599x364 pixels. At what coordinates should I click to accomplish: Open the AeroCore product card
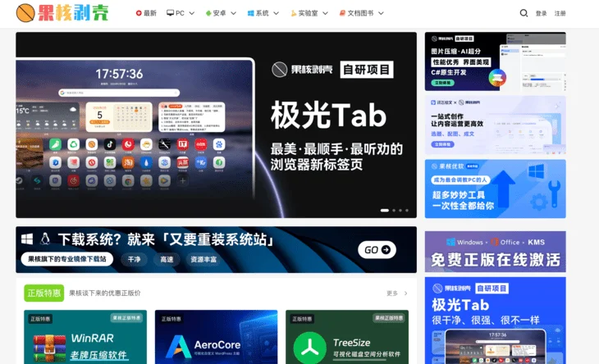coord(217,337)
